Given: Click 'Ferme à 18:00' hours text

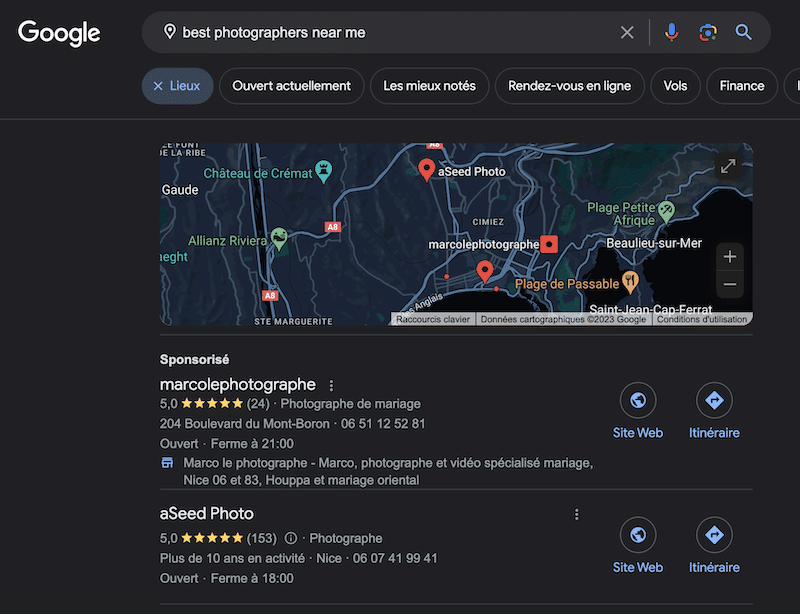Looking at the screenshot, I should tap(252, 578).
